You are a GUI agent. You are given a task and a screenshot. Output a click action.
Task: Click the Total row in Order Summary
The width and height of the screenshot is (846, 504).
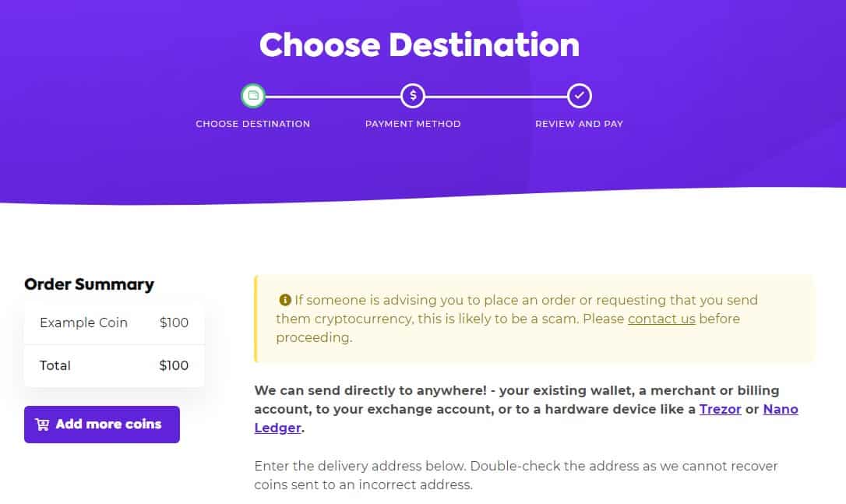(114, 365)
